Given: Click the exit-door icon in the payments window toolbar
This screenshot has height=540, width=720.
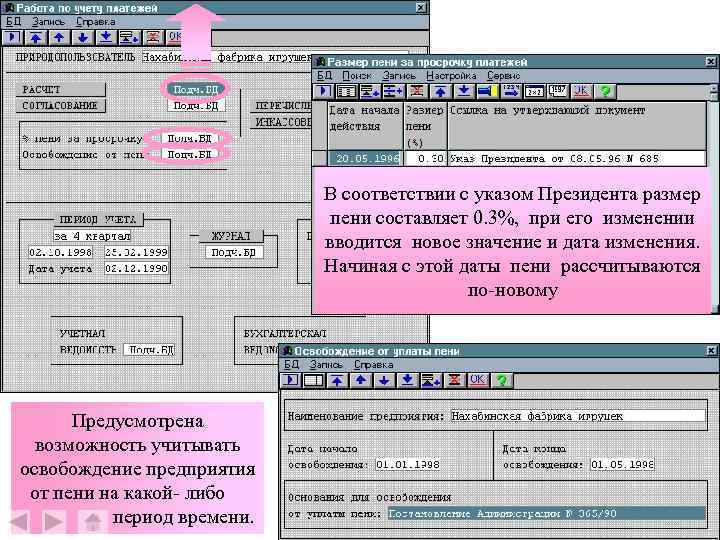Looking at the screenshot, I should [13, 38].
